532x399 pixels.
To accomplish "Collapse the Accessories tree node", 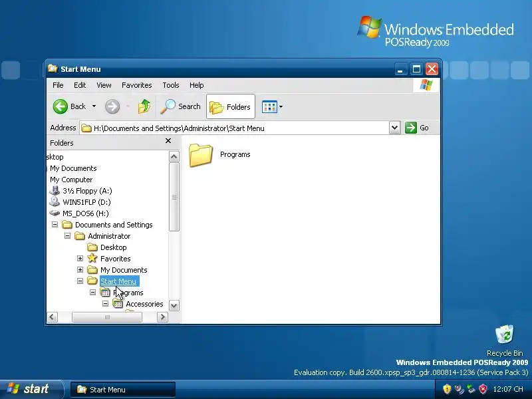I will pos(105,303).
